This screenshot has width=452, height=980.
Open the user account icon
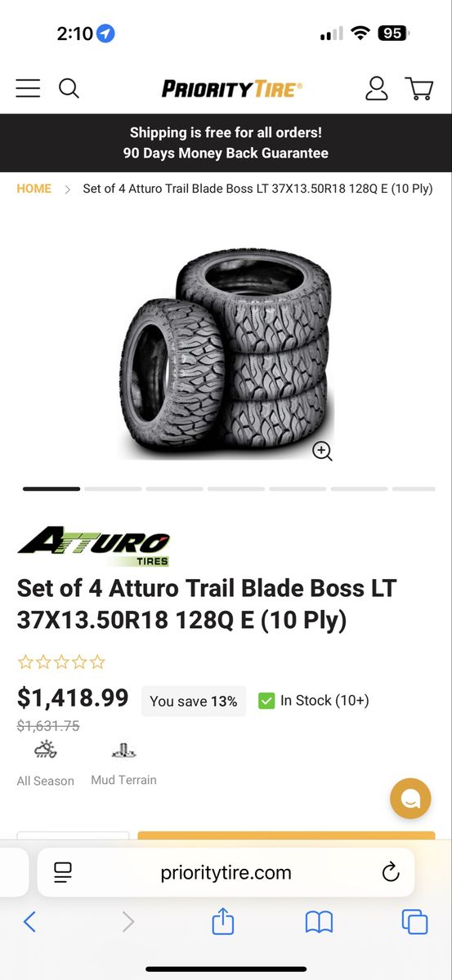pyautogui.click(x=377, y=88)
